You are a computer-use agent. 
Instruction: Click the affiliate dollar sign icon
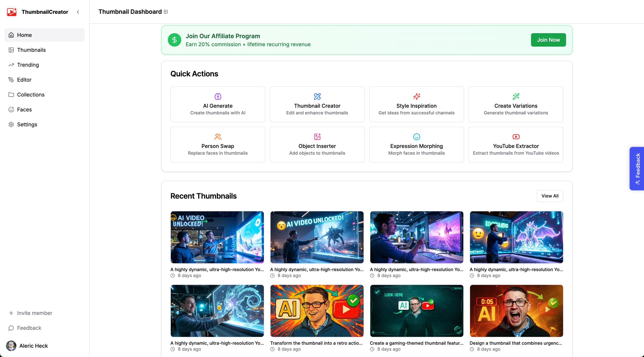coord(174,40)
